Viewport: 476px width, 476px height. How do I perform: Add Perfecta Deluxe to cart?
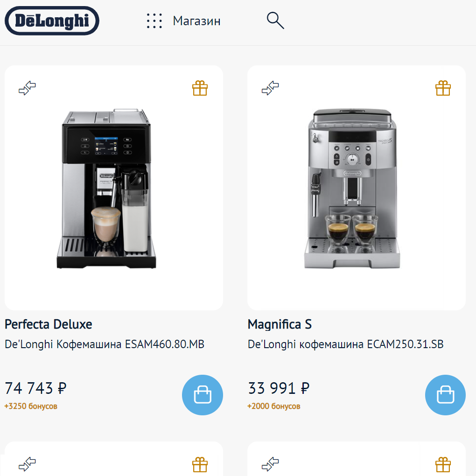(x=203, y=395)
